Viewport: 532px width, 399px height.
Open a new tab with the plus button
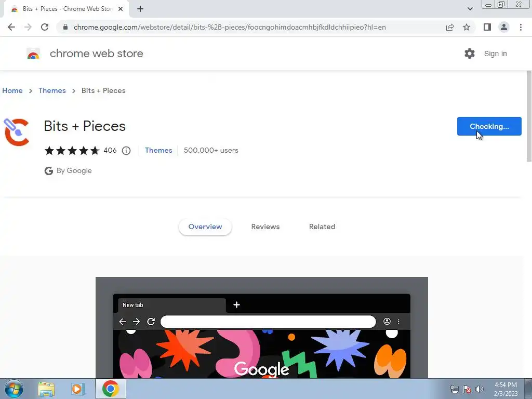140,9
